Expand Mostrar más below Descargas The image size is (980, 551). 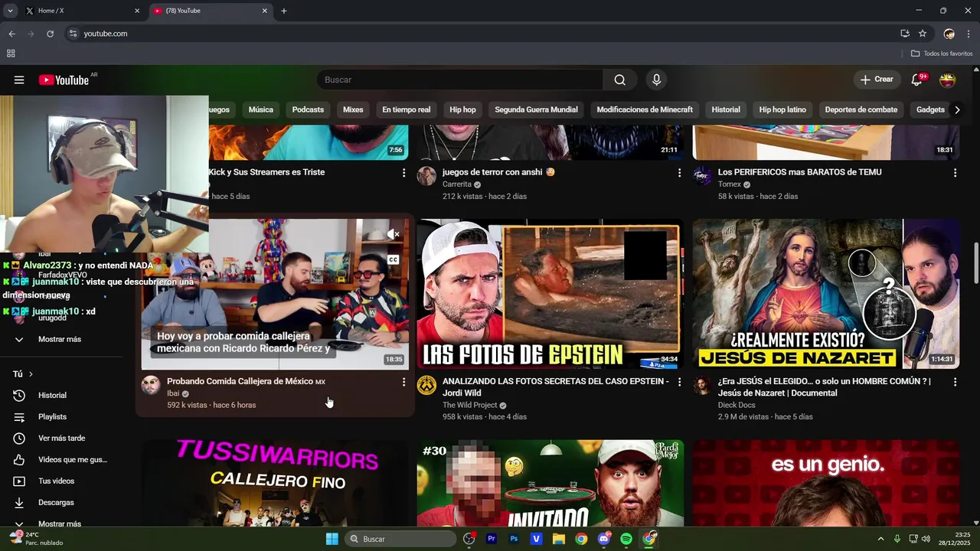point(59,523)
